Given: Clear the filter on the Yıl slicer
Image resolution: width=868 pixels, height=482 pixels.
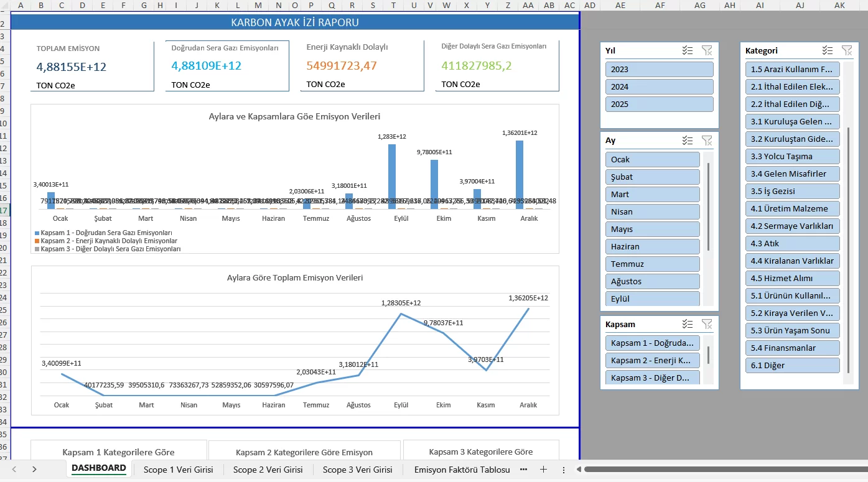Looking at the screenshot, I should [x=707, y=51].
